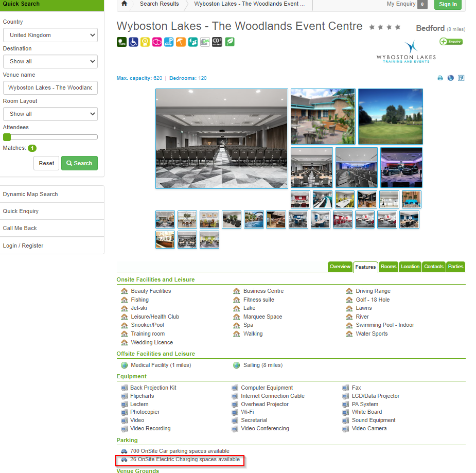Click the black CO2 emissions badge
Viewport: 476px width, 473px height.
[x=217, y=42]
